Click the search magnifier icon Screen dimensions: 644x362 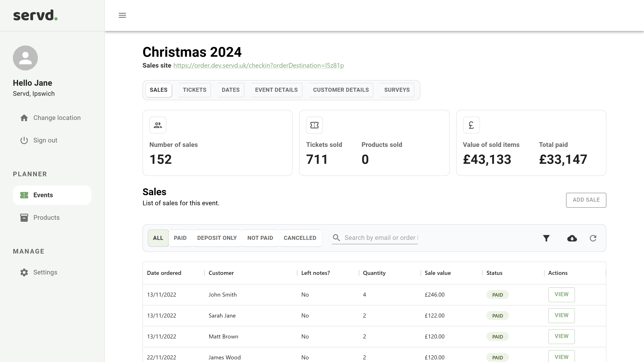tap(337, 238)
